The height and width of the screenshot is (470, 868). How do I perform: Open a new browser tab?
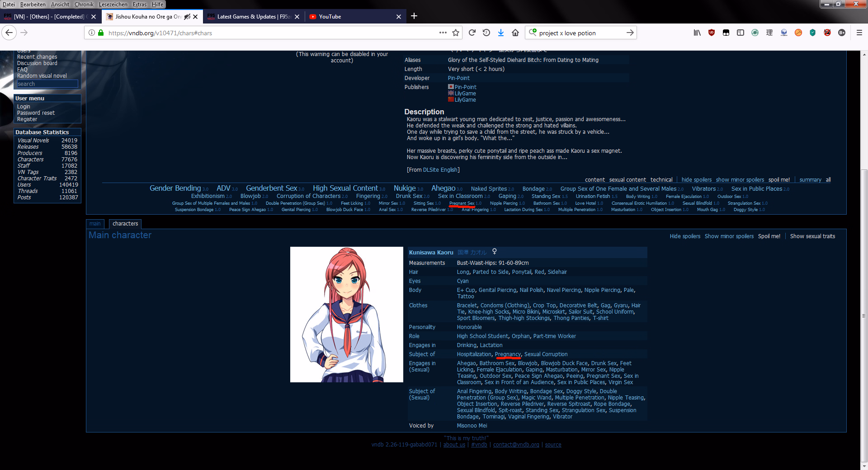tap(414, 16)
